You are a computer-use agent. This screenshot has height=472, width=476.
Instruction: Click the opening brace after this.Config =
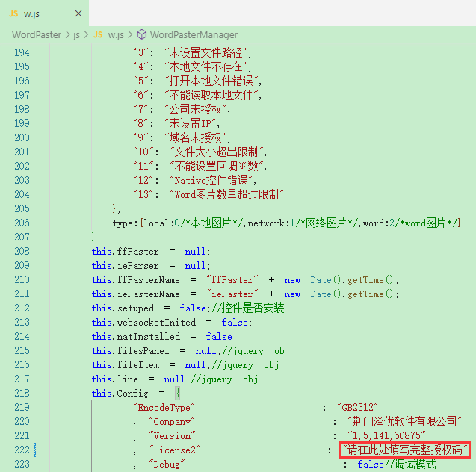(x=178, y=394)
